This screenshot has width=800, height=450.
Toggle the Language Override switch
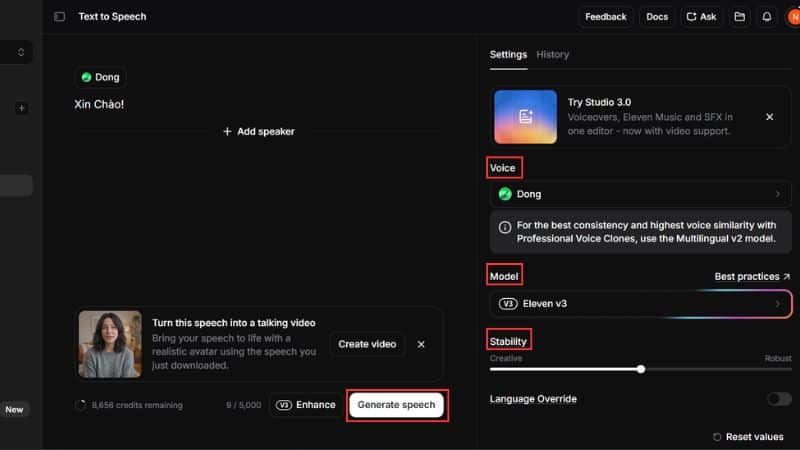778,399
